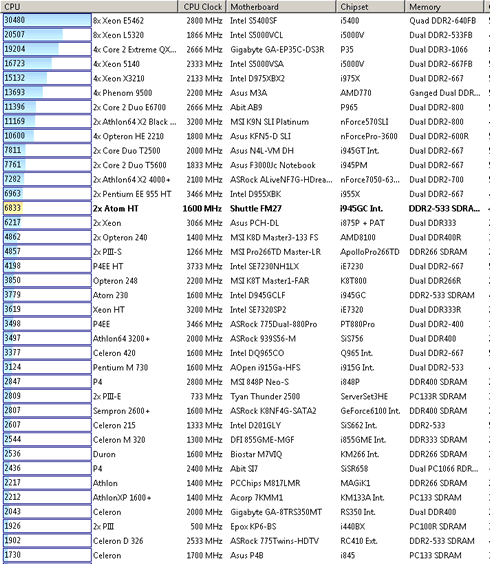Screen dimensions: 490x564
Task: Click the 30480 score bar
Action: 47,20
